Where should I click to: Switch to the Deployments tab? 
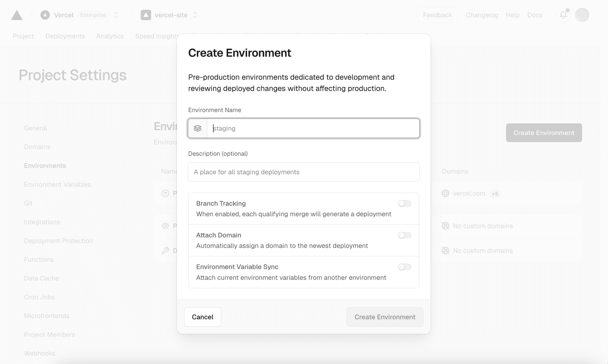(x=65, y=36)
